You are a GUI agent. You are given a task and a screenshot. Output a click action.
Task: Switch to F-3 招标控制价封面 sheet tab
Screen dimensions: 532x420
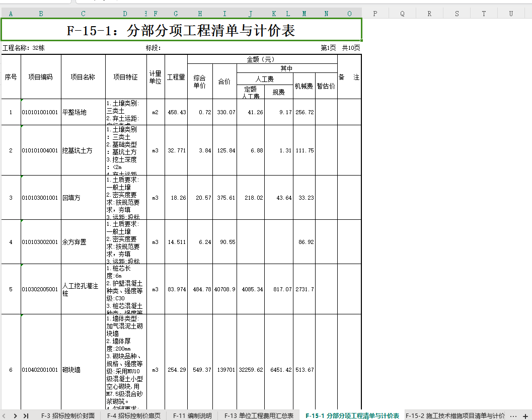68,415
